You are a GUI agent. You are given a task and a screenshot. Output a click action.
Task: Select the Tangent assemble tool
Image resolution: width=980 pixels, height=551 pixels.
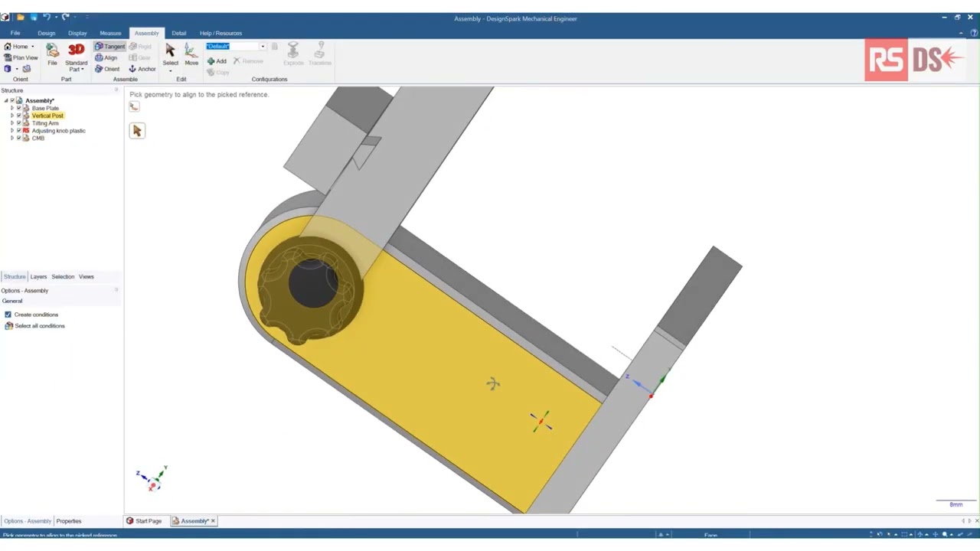click(x=109, y=47)
